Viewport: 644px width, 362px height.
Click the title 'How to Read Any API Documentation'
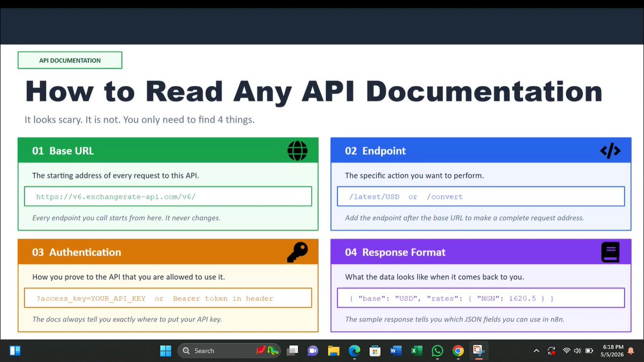(314, 92)
